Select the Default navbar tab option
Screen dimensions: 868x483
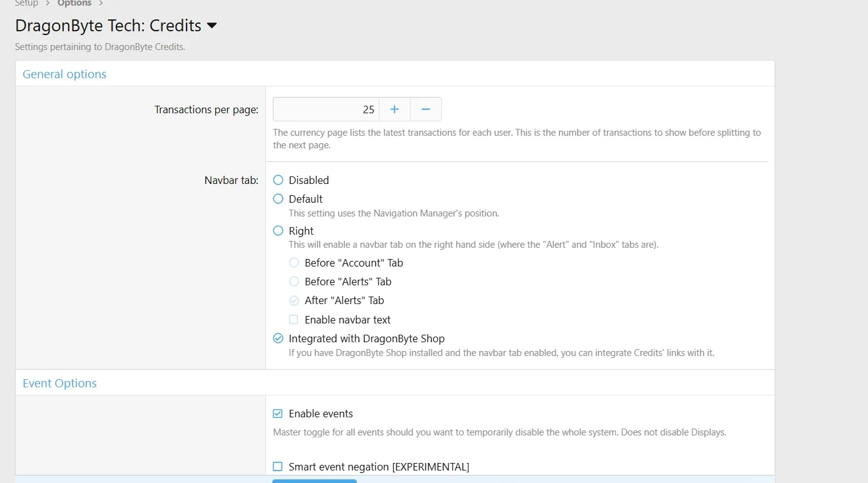tap(278, 199)
